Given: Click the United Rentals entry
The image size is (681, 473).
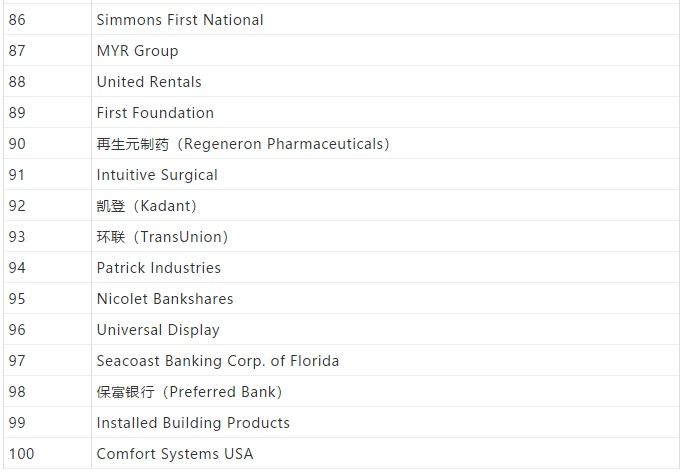Looking at the screenshot, I should point(149,82).
